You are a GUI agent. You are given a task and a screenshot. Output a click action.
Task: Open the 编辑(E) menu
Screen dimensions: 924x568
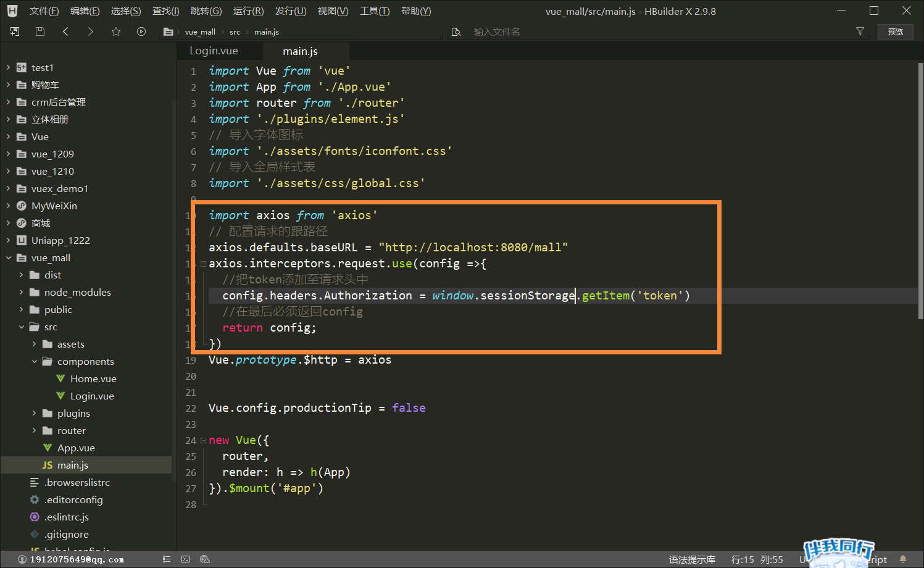(85, 11)
